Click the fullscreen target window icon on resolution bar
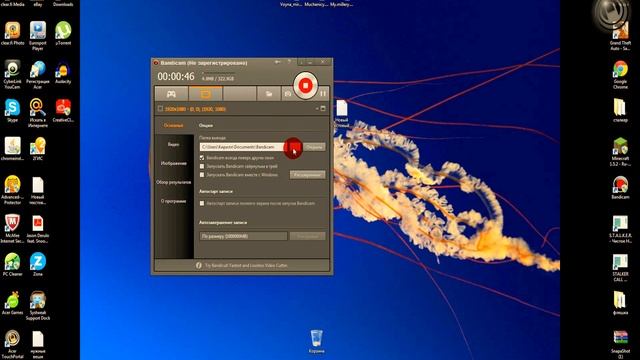Screen dimensions: 640x360 click(323, 109)
